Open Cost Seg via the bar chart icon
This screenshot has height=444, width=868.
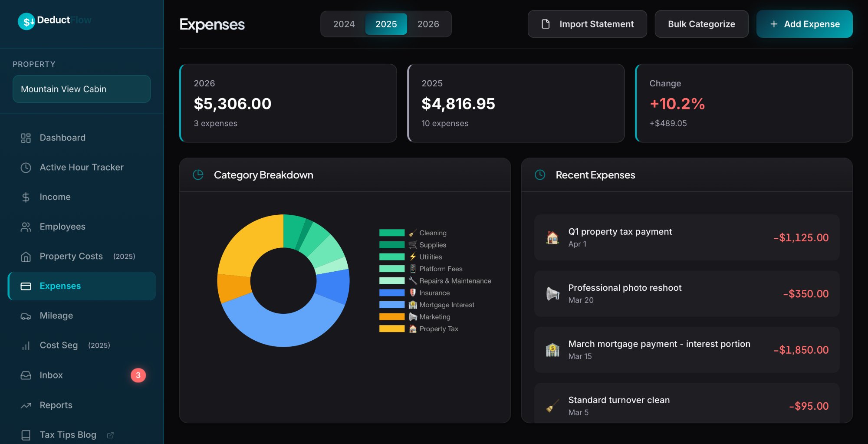(x=26, y=345)
